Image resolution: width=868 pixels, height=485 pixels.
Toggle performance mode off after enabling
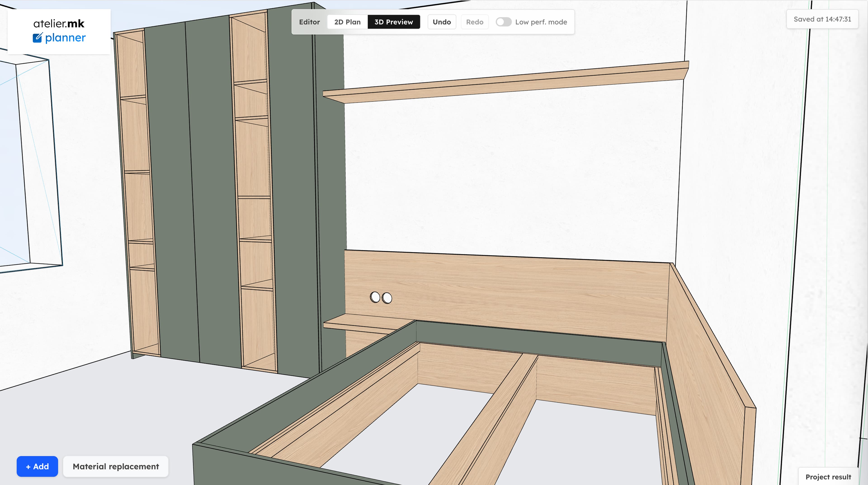point(504,22)
